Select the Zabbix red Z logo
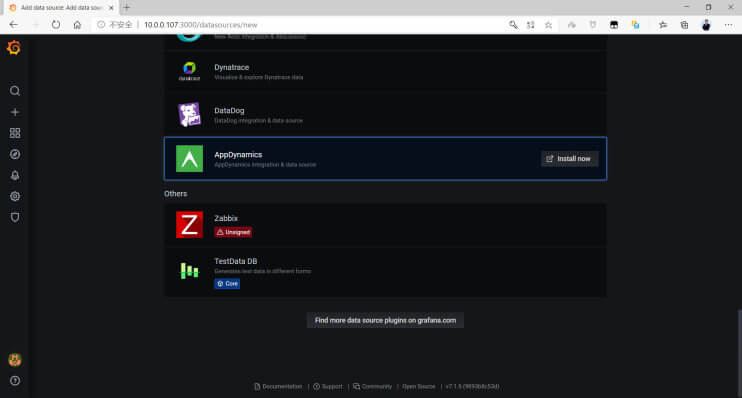This screenshot has width=742, height=398. 189,224
